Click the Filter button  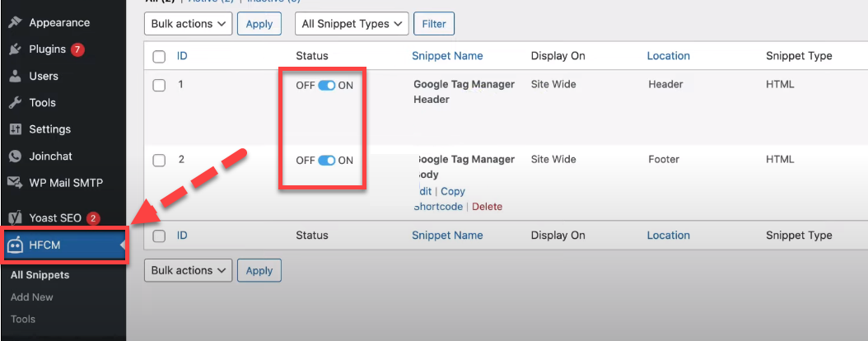tap(434, 24)
